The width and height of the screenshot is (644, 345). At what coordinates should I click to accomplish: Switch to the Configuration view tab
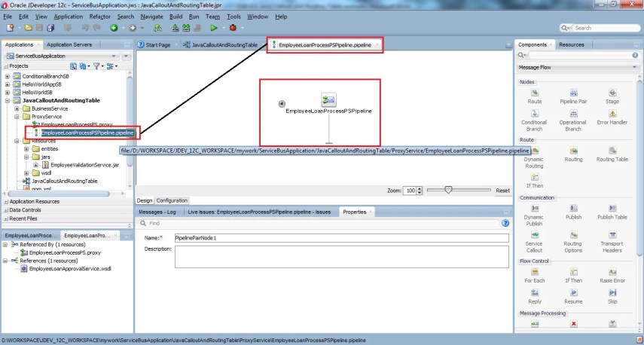[x=172, y=200]
